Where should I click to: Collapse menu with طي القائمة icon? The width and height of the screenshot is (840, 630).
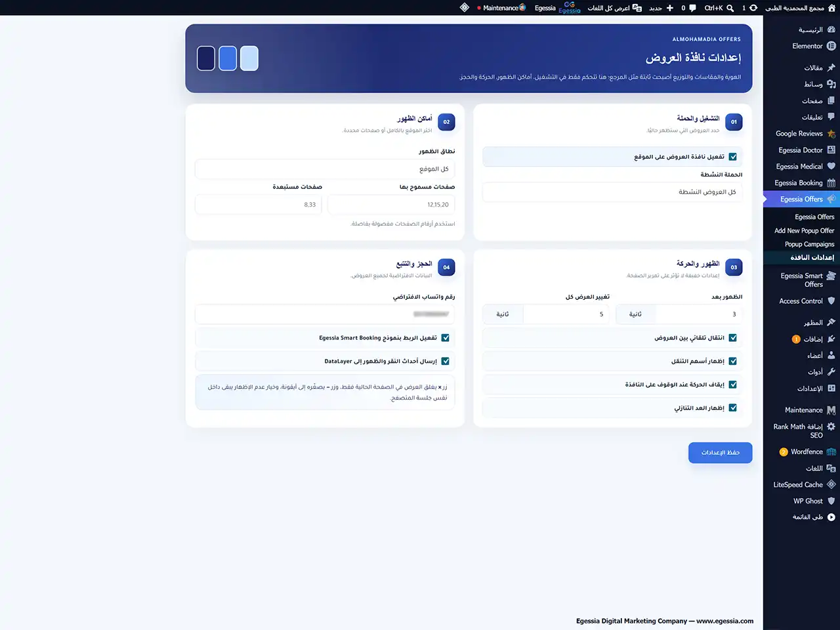coord(831,517)
